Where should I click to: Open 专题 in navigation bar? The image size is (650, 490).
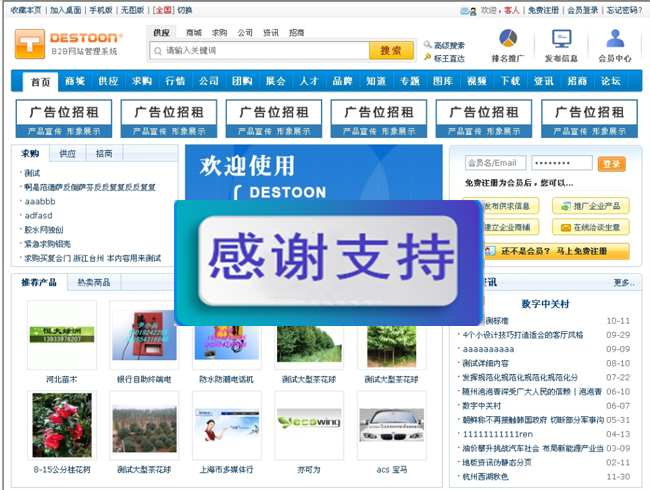[x=410, y=81]
